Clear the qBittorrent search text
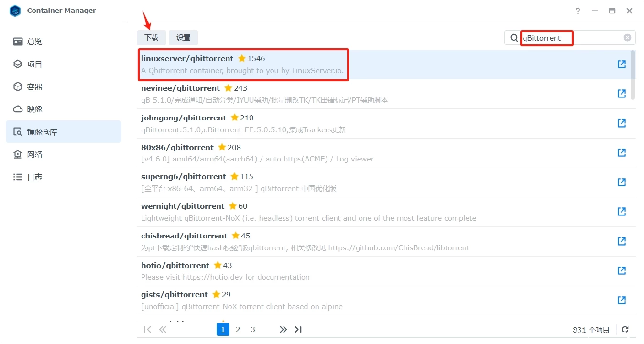The height and width of the screenshot is (344, 644). click(x=627, y=38)
